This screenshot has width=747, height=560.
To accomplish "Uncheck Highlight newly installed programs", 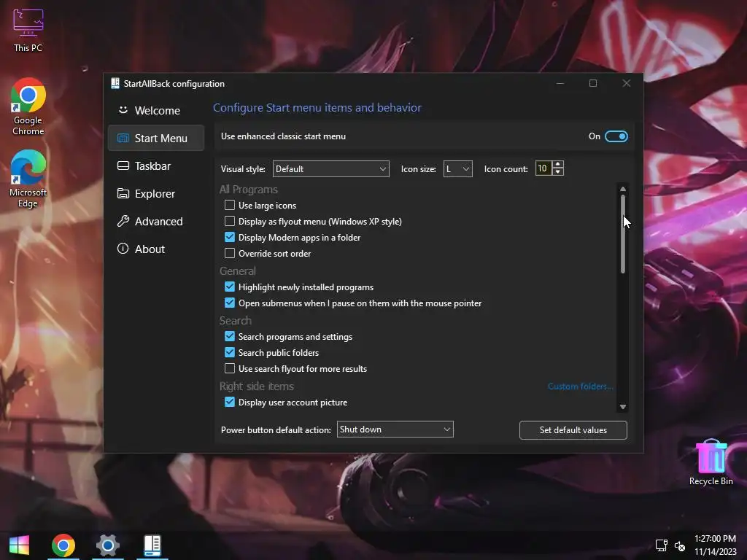I will [230, 287].
